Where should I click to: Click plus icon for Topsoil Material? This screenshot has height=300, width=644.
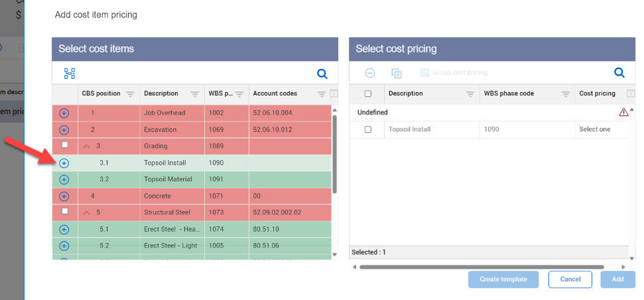coord(64,179)
